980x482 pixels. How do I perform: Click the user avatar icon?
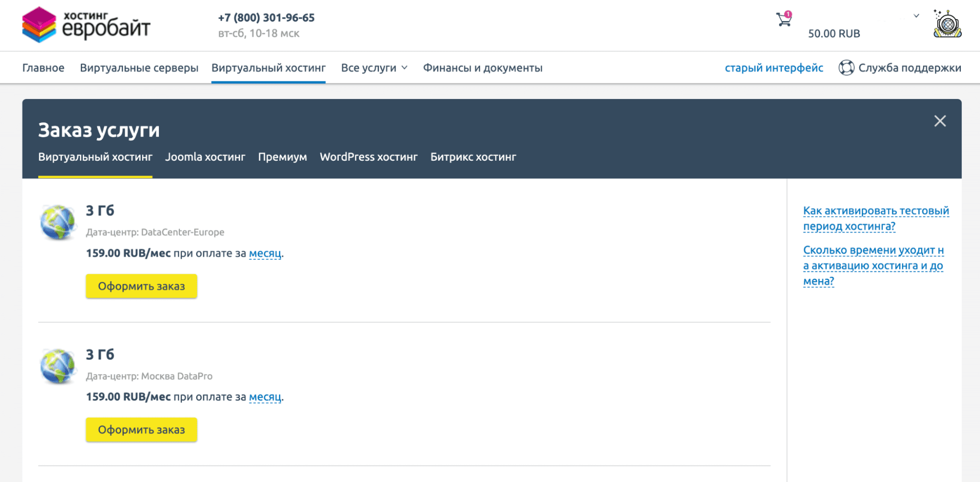[947, 24]
